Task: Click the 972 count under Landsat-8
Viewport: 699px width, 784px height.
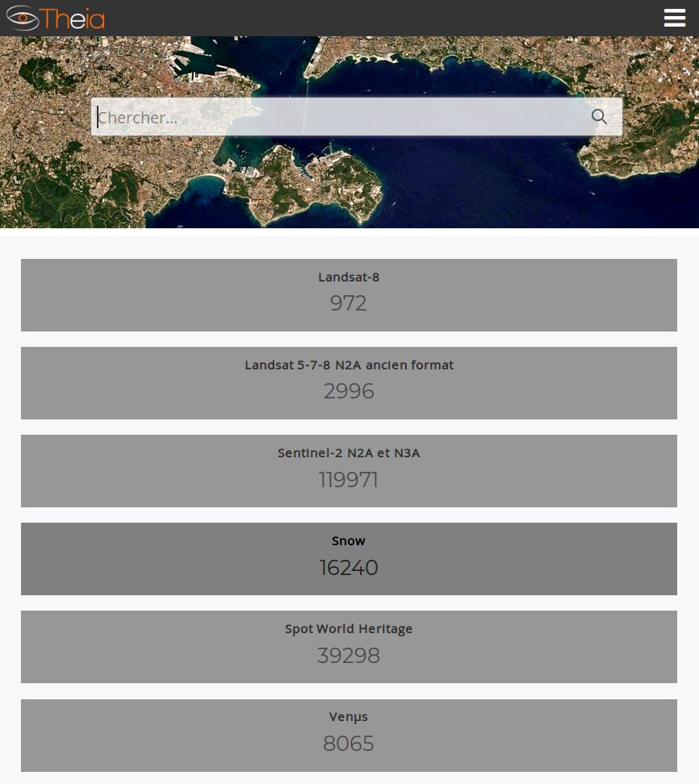Action: coord(349,303)
